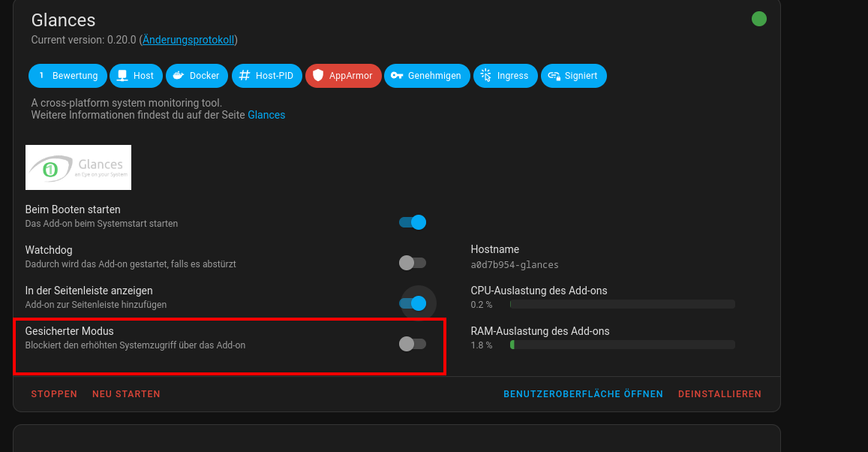Click the Host chip
Screen dimensions: 868x452
[137, 76]
